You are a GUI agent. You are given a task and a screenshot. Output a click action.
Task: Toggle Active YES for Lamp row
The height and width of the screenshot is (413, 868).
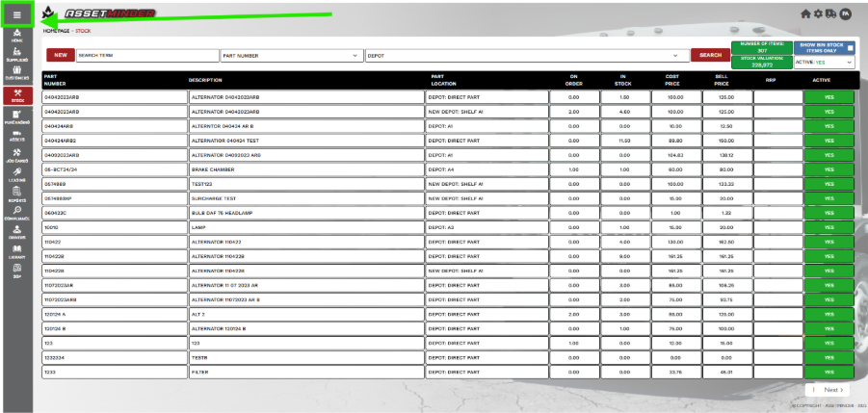pos(829,227)
